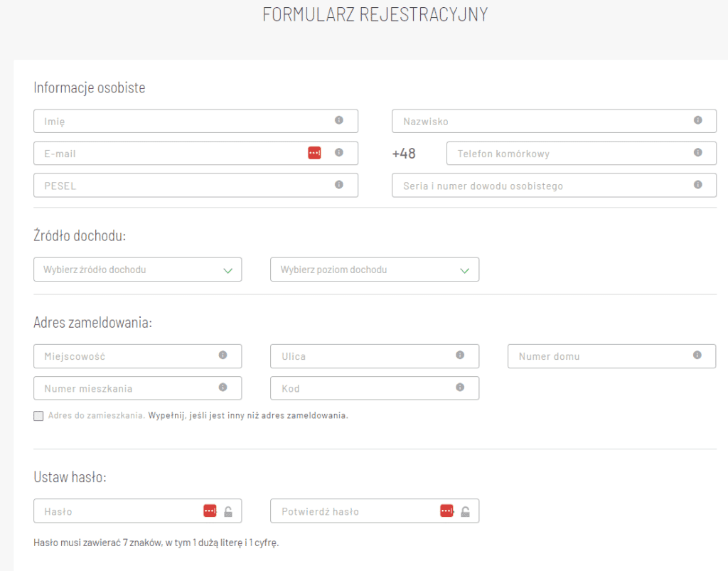The width and height of the screenshot is (728, 571).
Task: Enable the Adres do zamieszkania checkbox
Action: [38, 416]
